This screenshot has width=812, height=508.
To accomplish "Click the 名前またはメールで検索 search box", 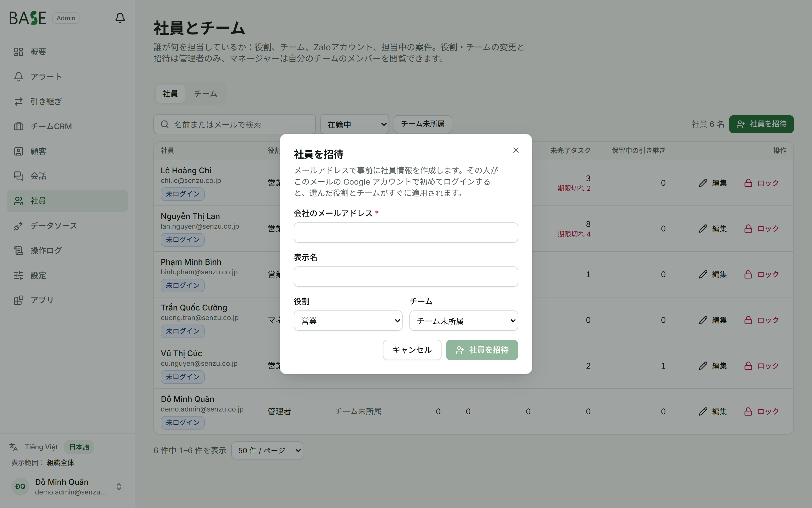I will (234, 124).
